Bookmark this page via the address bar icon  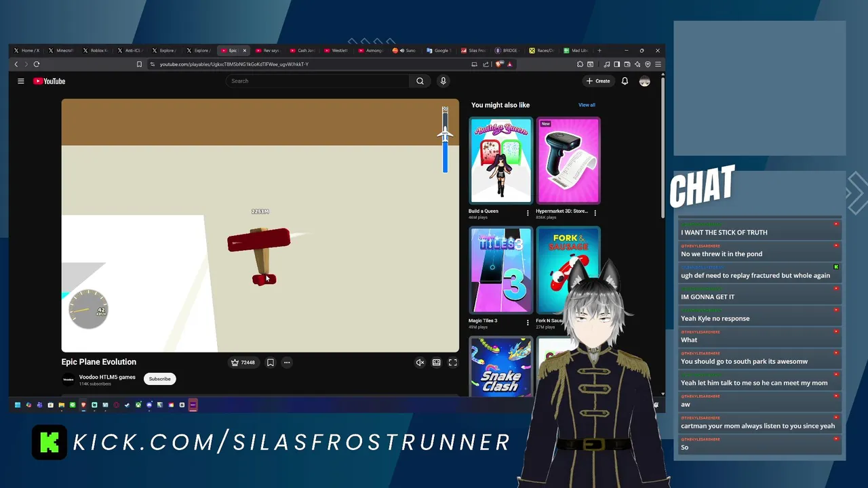tap(139, 64)
